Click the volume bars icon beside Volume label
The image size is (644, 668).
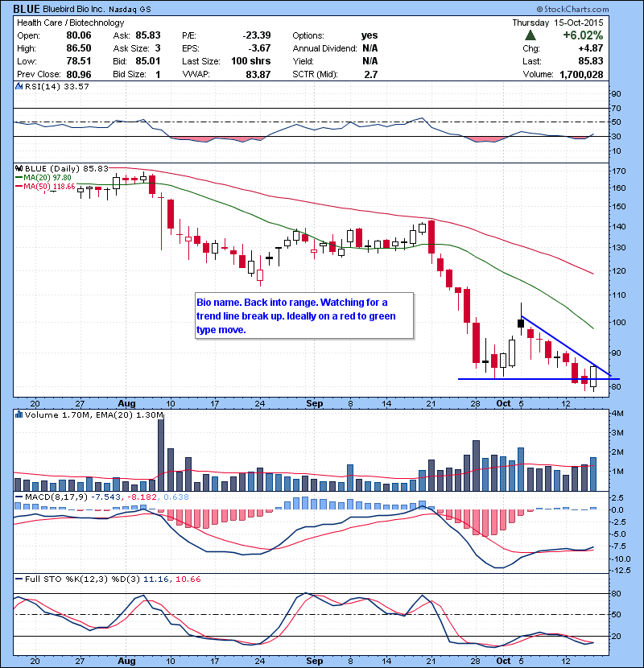click(19, 414)
